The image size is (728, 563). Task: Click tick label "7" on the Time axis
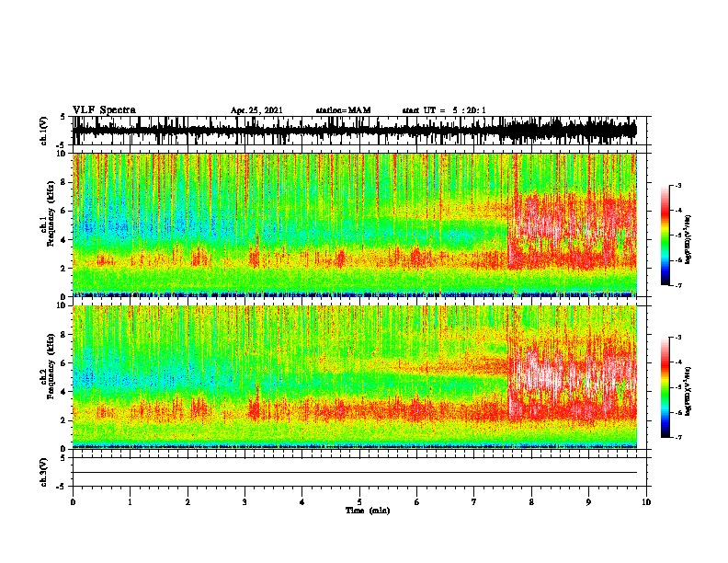(474, 502)
